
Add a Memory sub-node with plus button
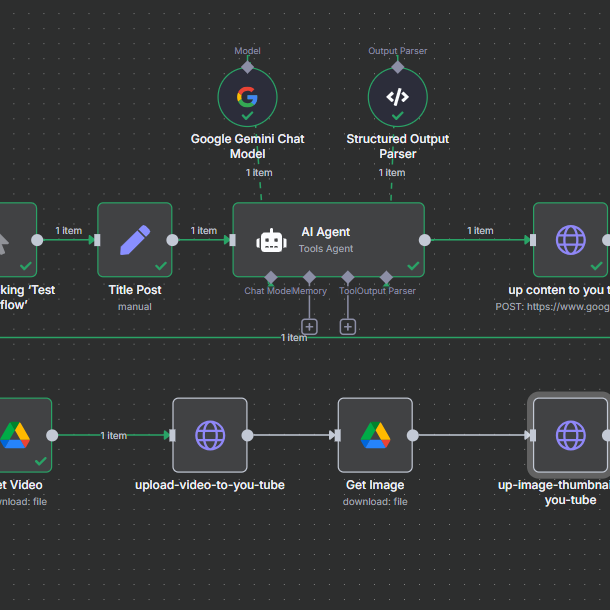click(309, 327)
